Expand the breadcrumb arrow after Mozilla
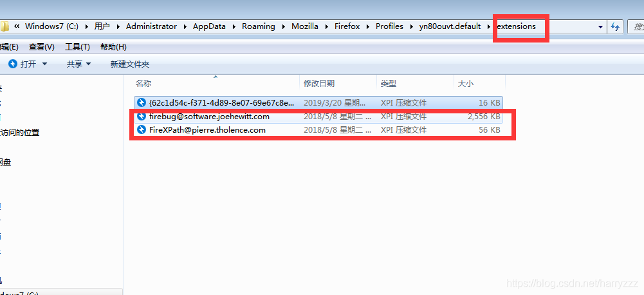Screen dimensions: 644x295 326,27
